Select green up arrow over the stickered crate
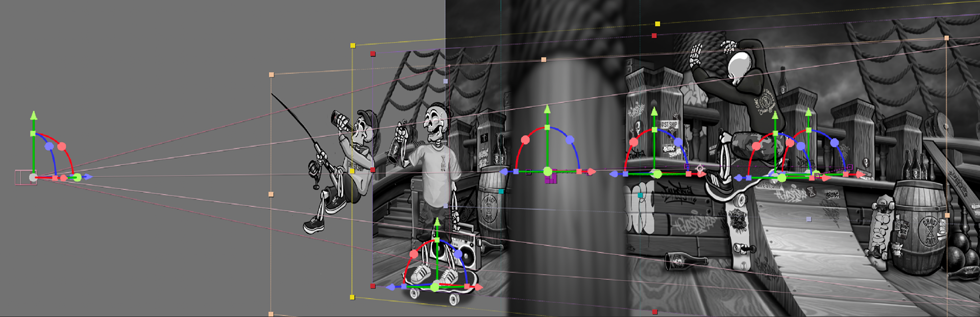980x317 pixels. (654, 111)
